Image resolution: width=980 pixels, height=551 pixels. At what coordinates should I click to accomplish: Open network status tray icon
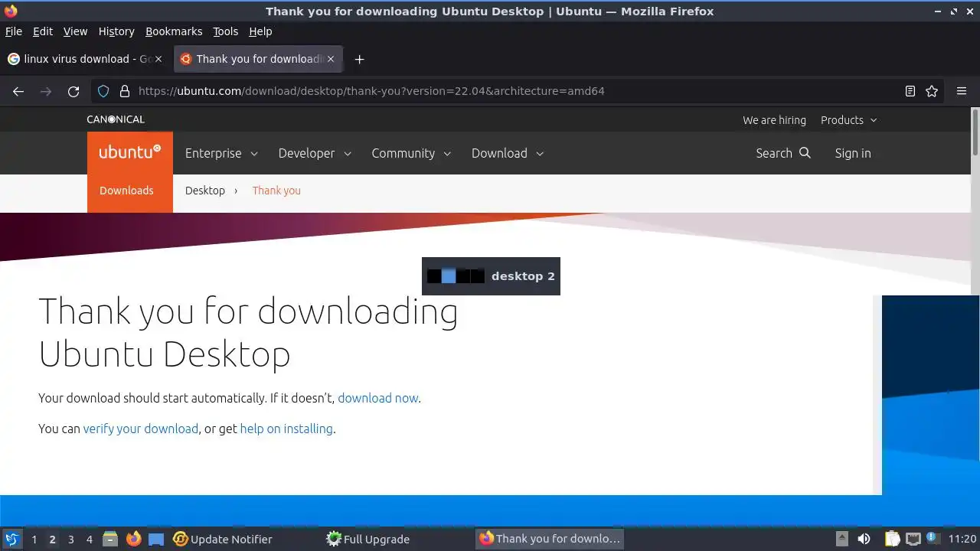(x=913, y=539)
